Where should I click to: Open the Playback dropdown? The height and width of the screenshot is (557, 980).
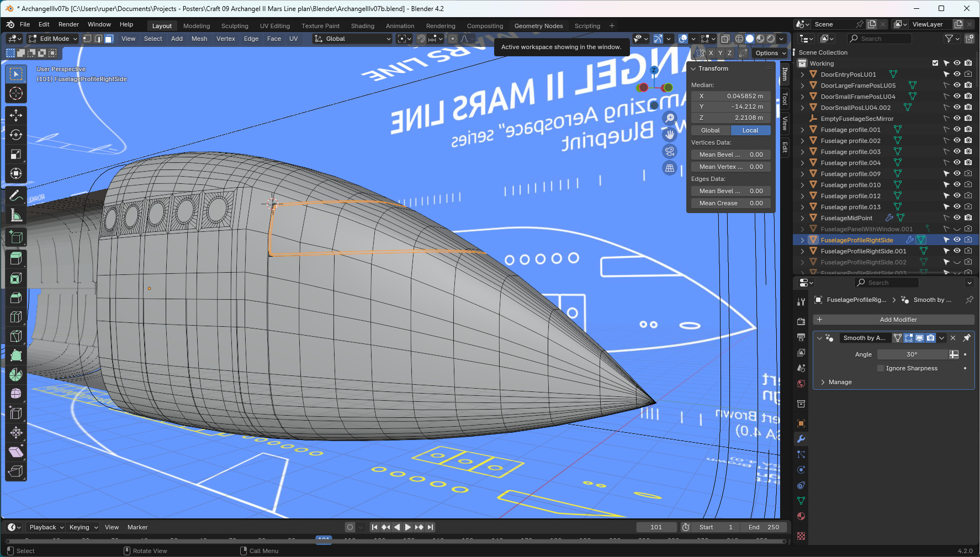pos(46,527)
